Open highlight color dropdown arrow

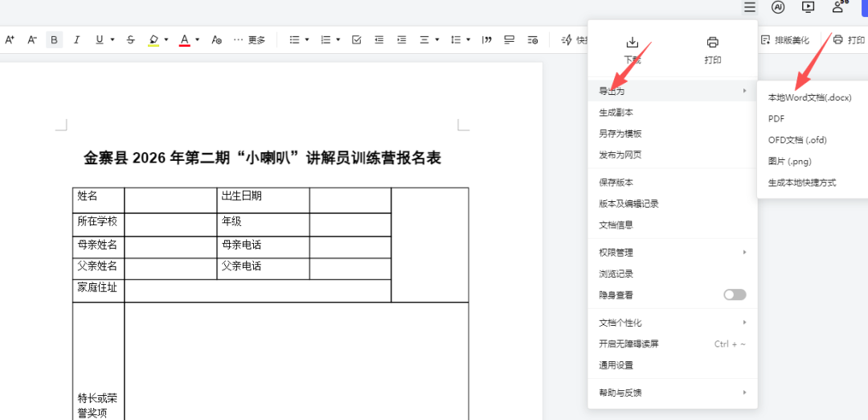coord(166,40)
